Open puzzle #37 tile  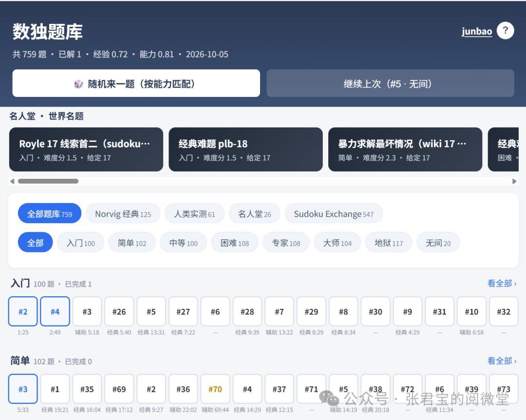click(x=280, y=389)
